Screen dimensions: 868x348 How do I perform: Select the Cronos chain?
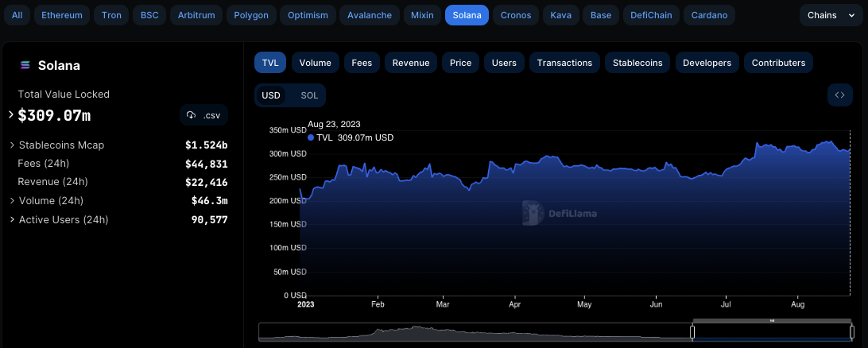[x=516, y=15]
